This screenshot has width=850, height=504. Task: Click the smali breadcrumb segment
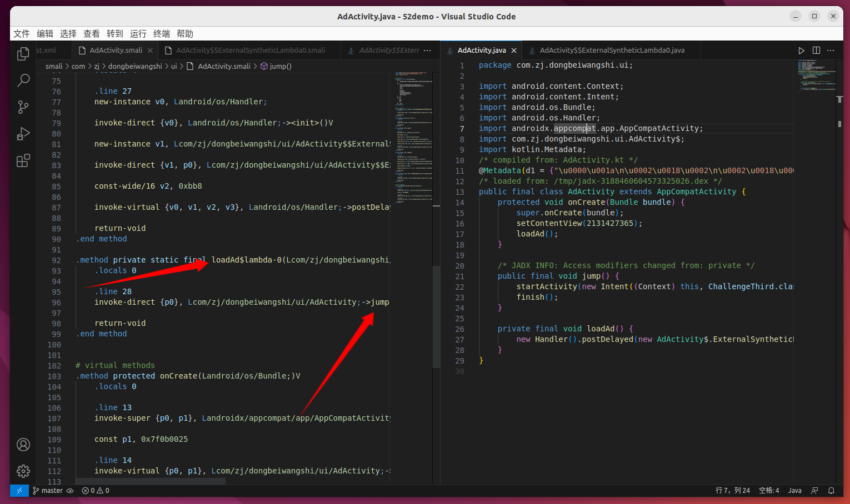(54, 67)
